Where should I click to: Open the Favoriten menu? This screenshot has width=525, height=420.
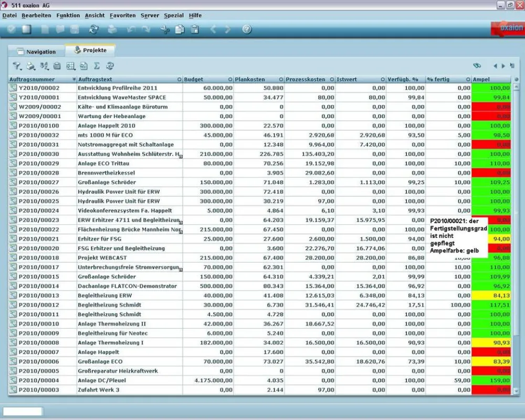click(122, 15)
